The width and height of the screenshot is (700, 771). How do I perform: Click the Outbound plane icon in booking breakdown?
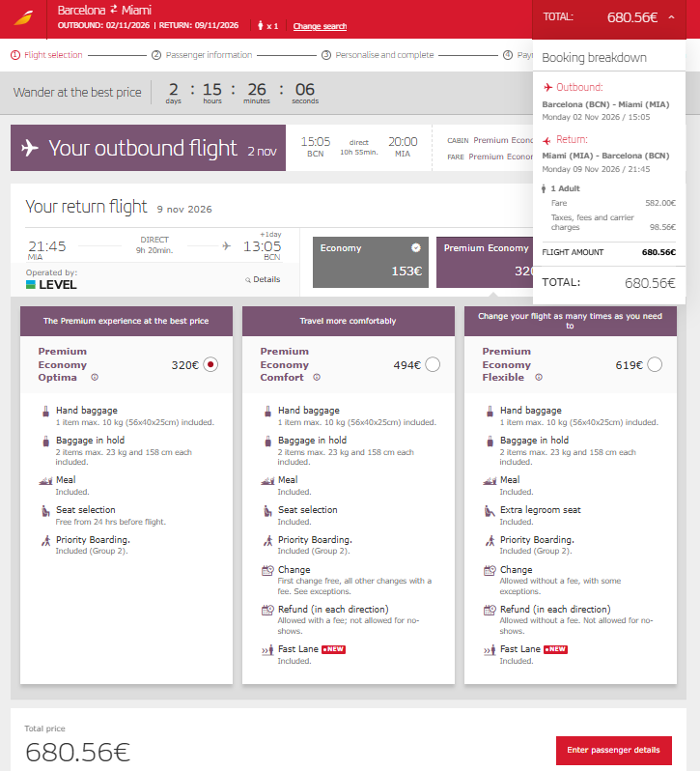547,88
